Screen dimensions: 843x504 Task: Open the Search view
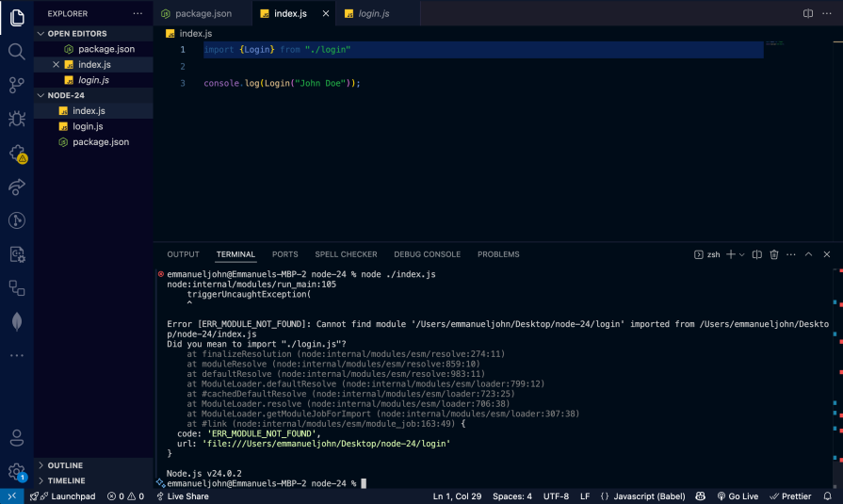17,52
